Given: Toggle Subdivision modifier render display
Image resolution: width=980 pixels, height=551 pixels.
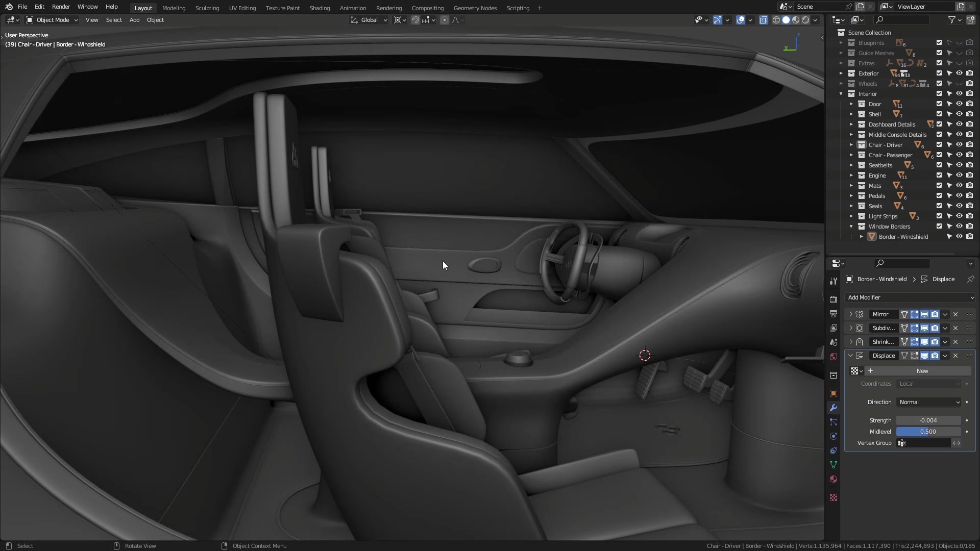Looking at the screenshot, I should (935, 328).
